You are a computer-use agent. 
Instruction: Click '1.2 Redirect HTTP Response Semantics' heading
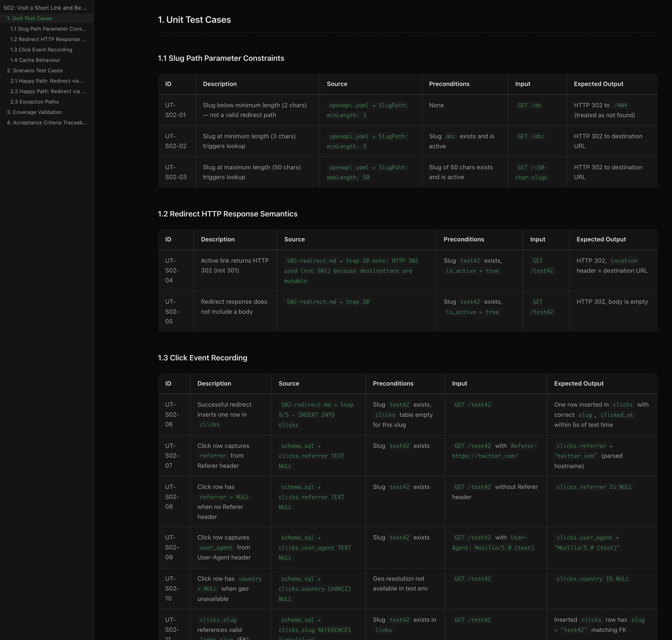click(227, 214)
